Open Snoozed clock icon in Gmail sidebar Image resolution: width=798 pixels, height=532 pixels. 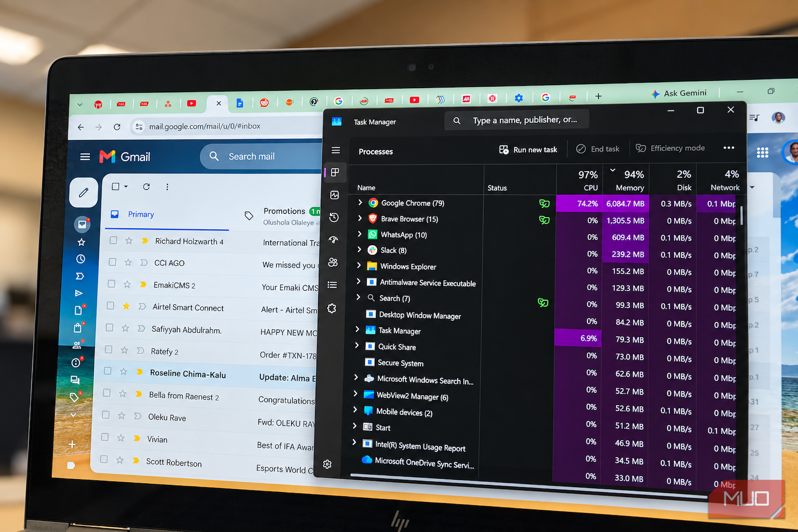click(81, 259)
